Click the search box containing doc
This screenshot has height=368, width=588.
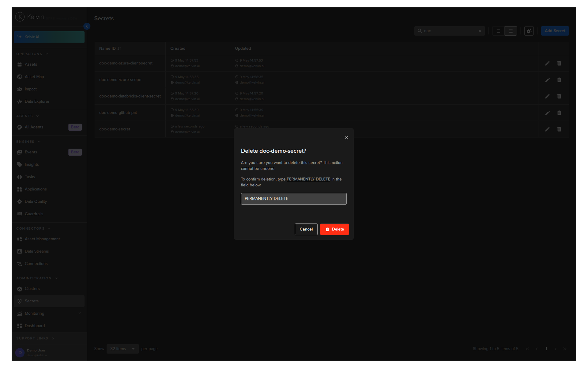[449, 31]
